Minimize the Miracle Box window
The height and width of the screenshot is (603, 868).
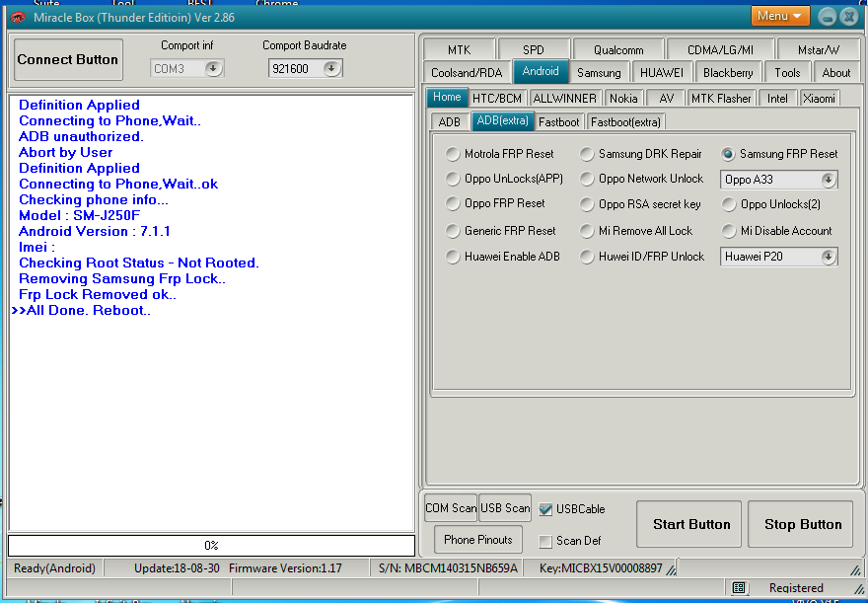pyautogui.click(x=828, y=17)
